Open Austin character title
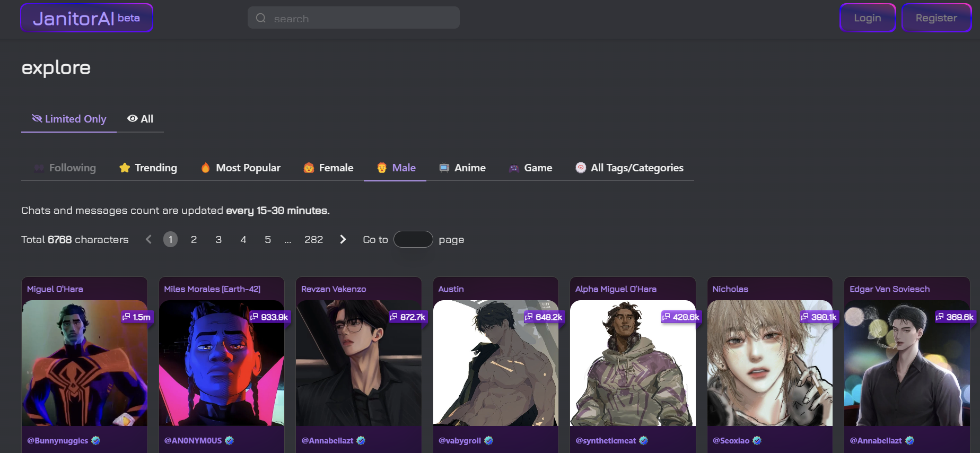Image resolution: width=980 pixels, height=453 pixels. click(x=451, y=289)
